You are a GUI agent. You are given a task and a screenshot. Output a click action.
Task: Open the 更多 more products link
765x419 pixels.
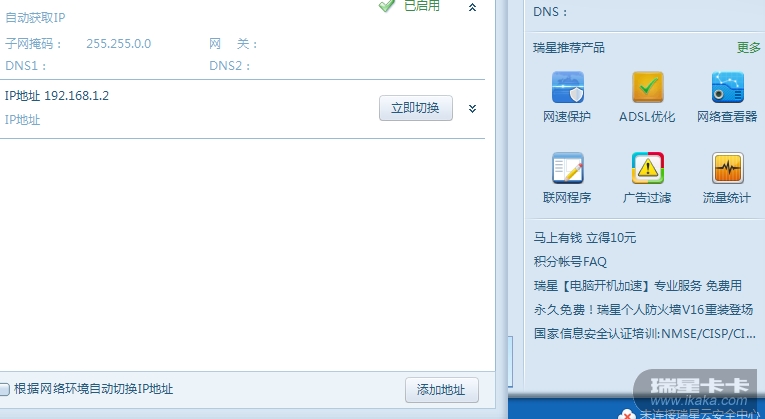click(x=748, y=47)
